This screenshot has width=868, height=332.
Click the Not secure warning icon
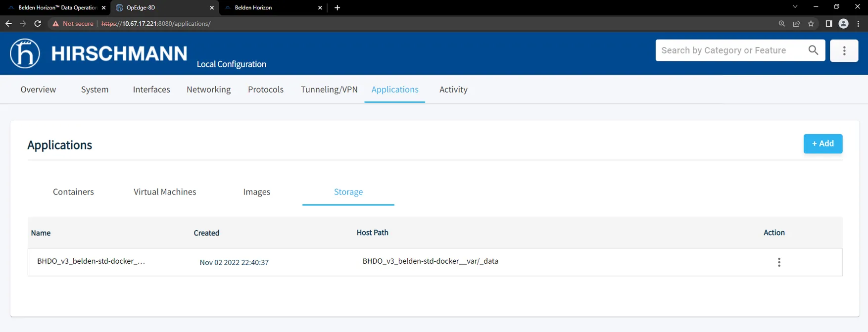point(55,24)
